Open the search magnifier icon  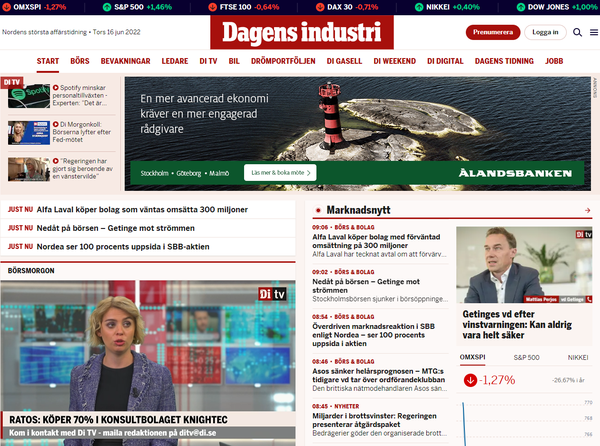577,33
